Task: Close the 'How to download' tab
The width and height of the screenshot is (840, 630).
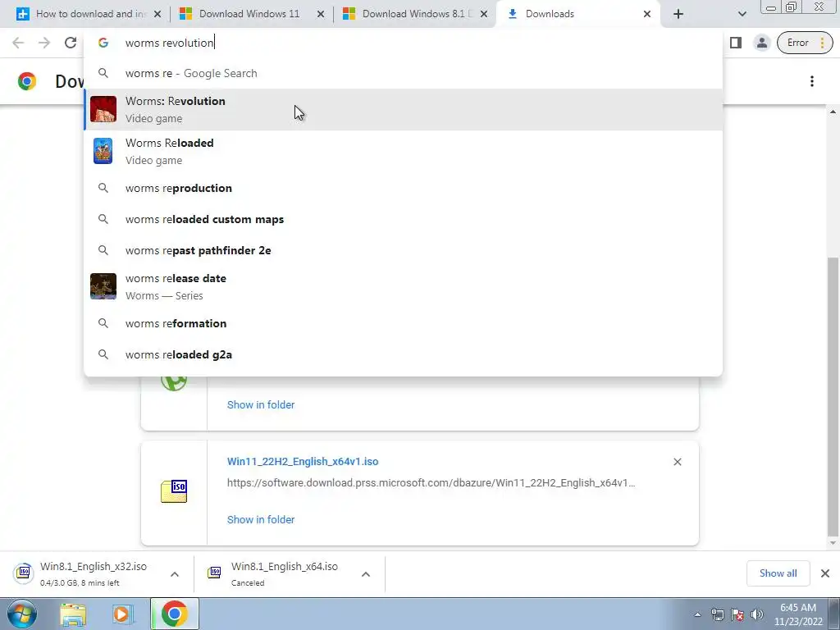Action: coord(157,15)
